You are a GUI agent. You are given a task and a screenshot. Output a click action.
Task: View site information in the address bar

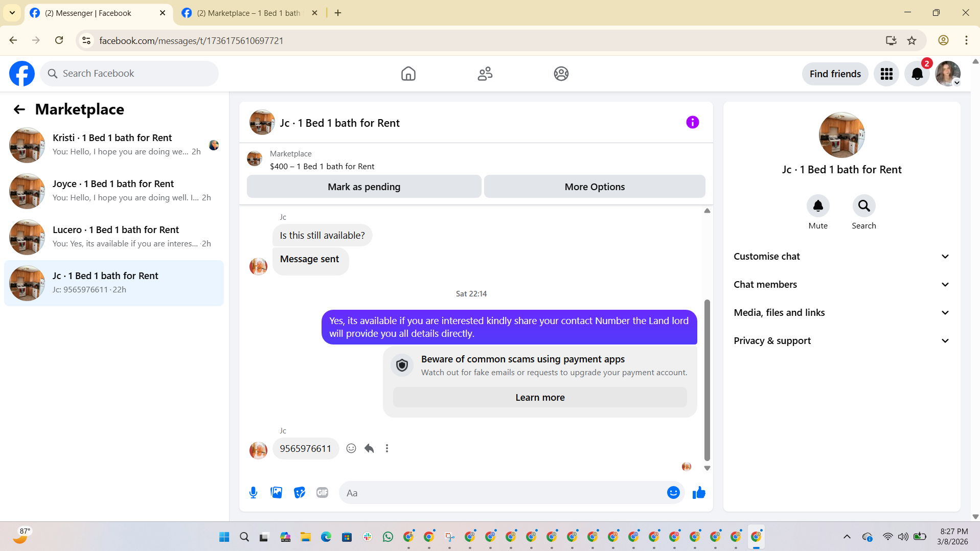pos(86,40)
